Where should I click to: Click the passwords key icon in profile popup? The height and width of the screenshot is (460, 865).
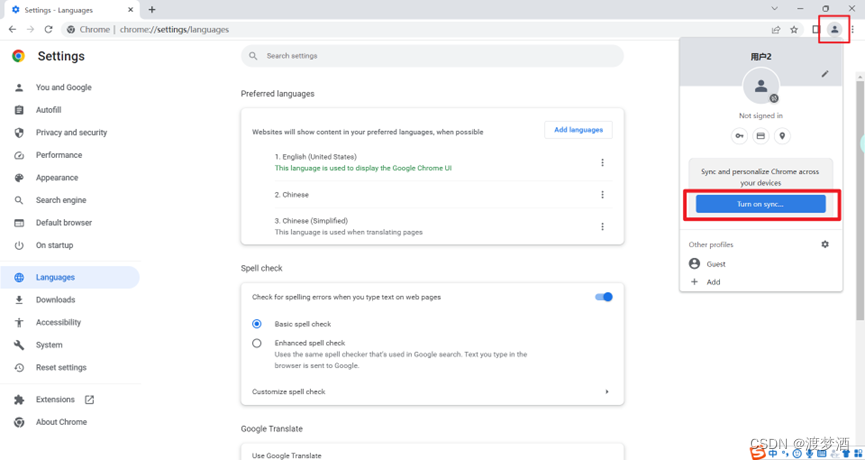739,136
